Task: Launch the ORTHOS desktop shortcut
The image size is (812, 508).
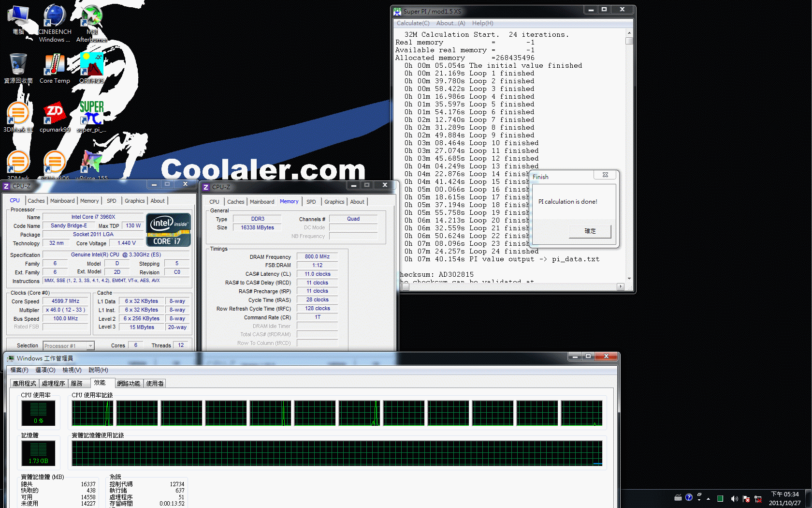Action: [91, 68]
